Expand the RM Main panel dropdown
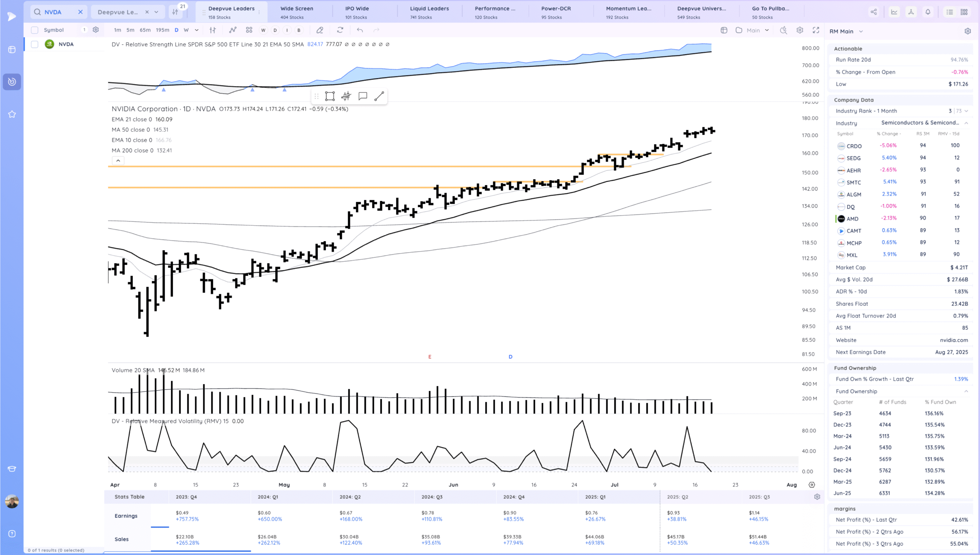This screenshot has width=980, height=555. point(861,31)
